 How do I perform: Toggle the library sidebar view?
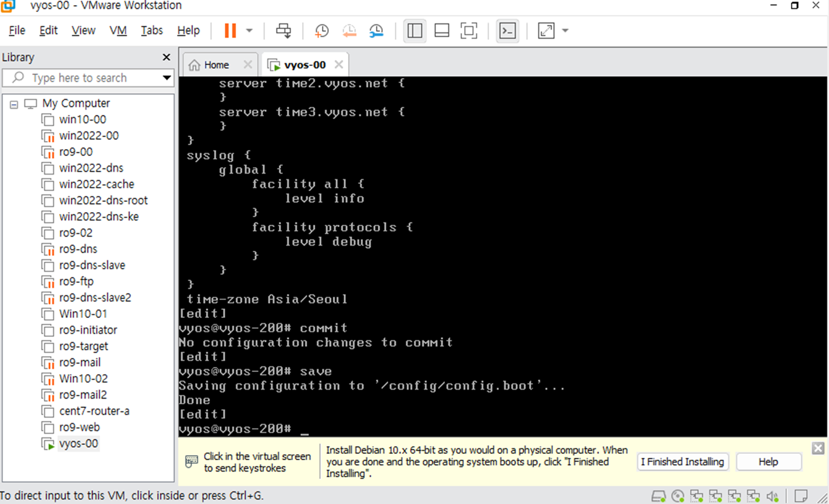tap(415, 31)
